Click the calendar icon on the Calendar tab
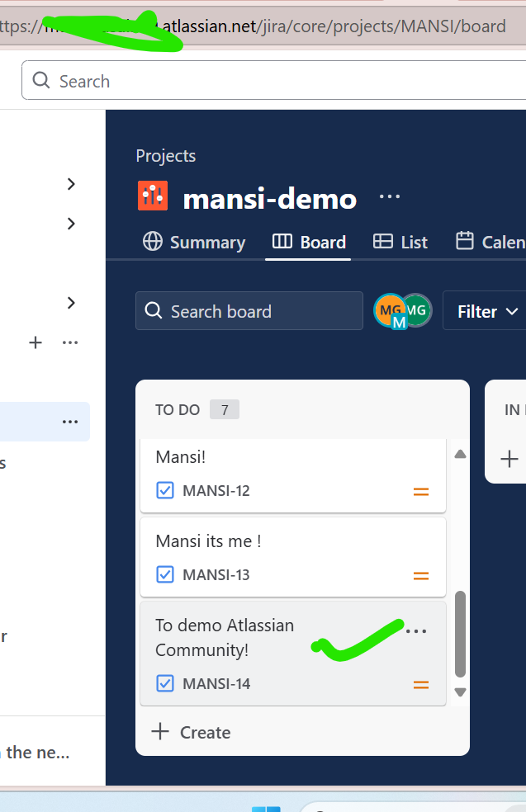Viewport: 526px width, 812px height. 464,241
